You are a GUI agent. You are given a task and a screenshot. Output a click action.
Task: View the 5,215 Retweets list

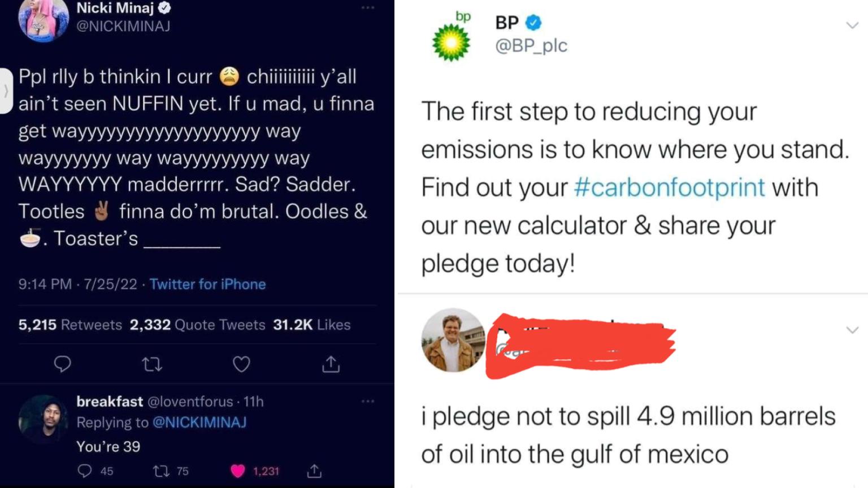[x=70, y=325]
